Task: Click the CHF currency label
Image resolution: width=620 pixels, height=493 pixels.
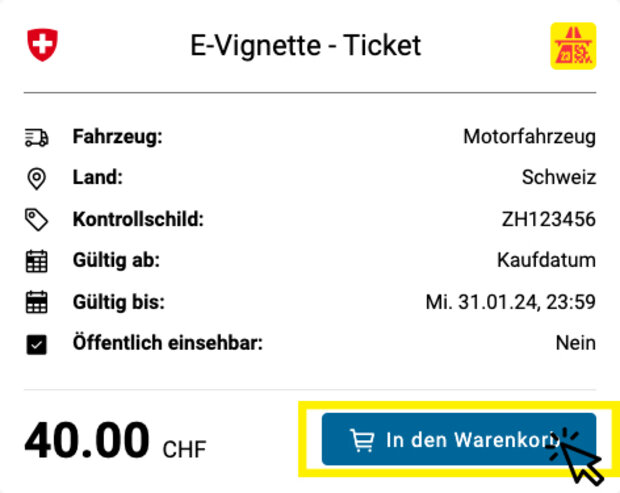Action: [x=184, y=449]
